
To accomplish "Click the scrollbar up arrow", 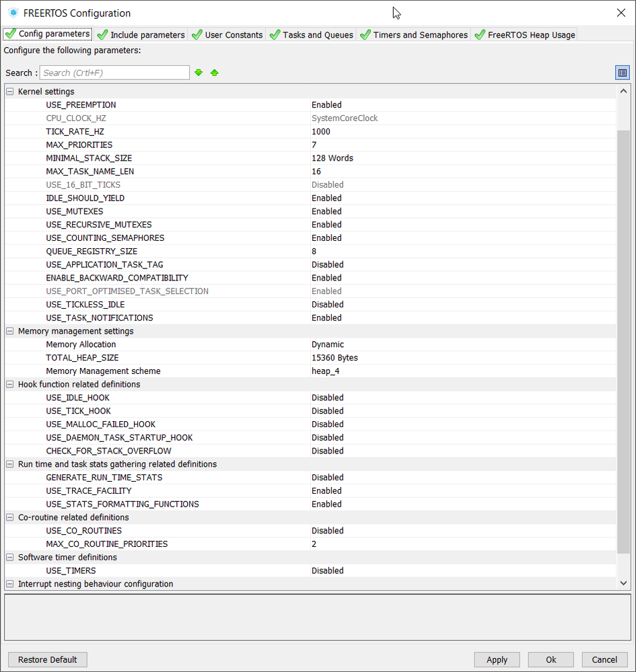I will 623,91.
